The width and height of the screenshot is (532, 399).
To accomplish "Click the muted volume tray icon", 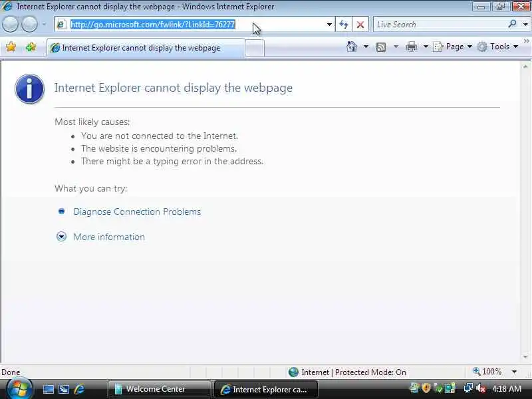I will [x=481, y=388].
